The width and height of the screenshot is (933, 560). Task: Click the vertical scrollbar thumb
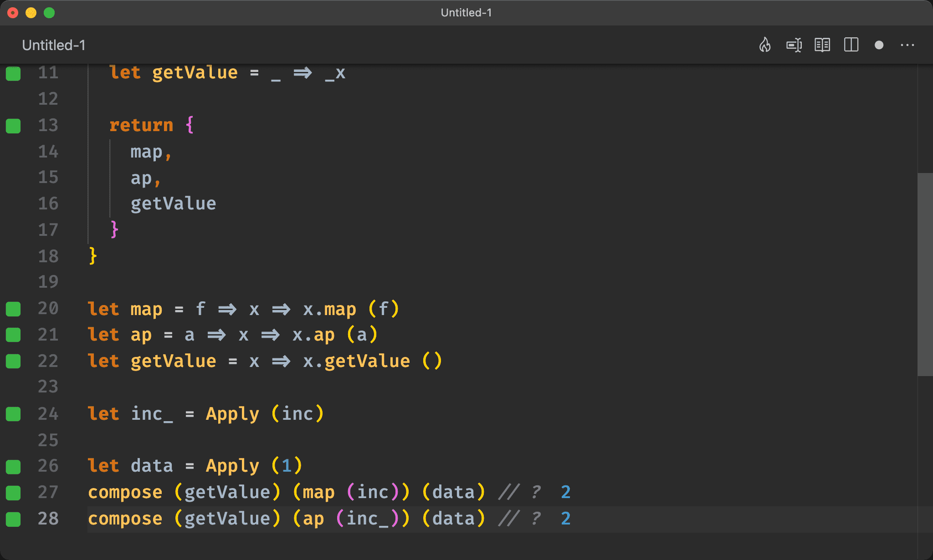925,275
